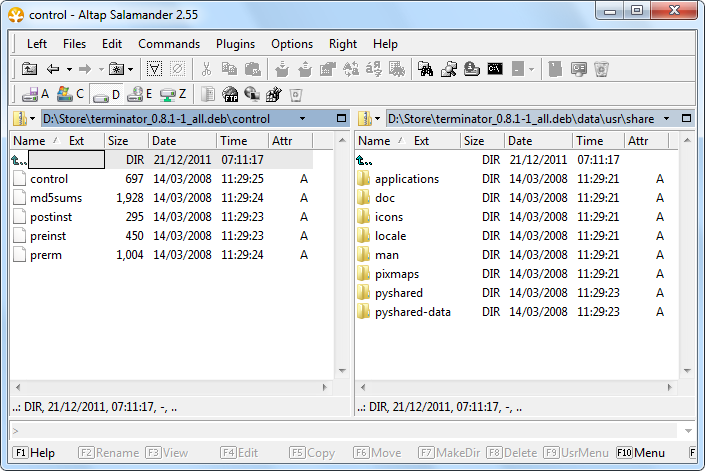705x471 pixels.
Task: Switch to drive C
Action: point(71,94)
